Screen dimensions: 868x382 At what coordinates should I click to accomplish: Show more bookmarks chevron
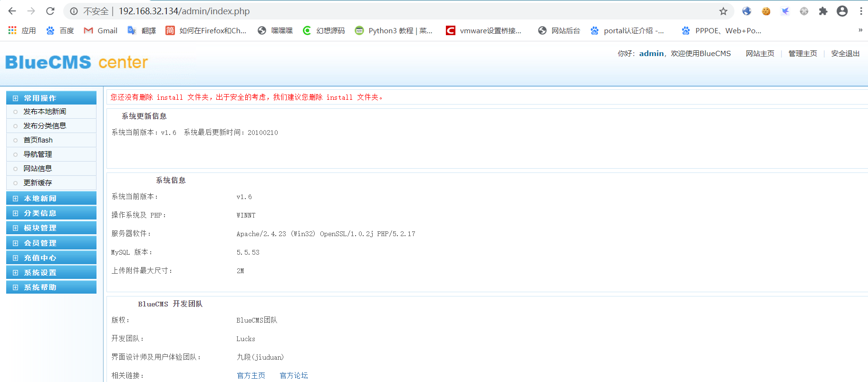(x=860, y=30)
